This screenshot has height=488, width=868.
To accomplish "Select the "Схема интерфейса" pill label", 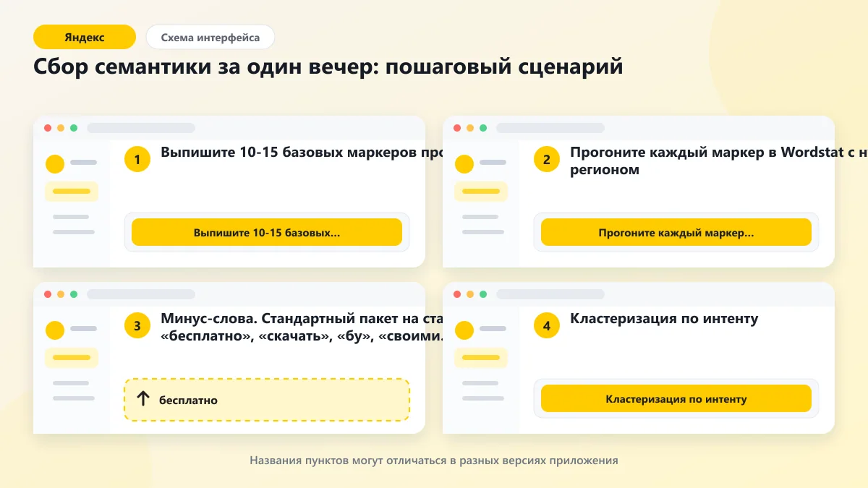I will [210, 37].
